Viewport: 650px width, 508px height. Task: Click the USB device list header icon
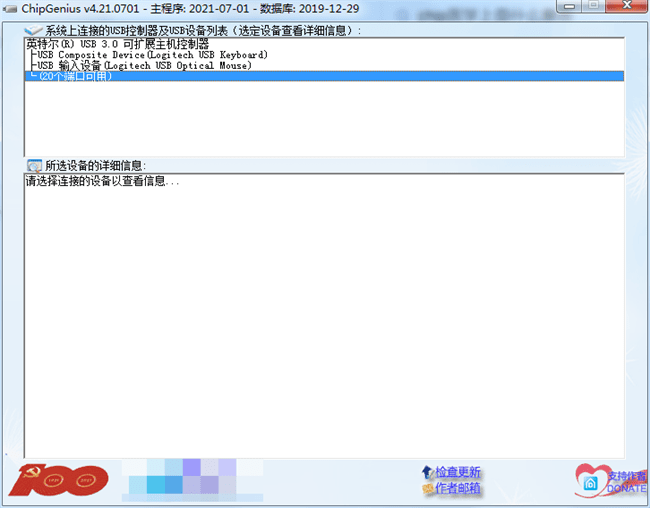[x=33, y=30]
